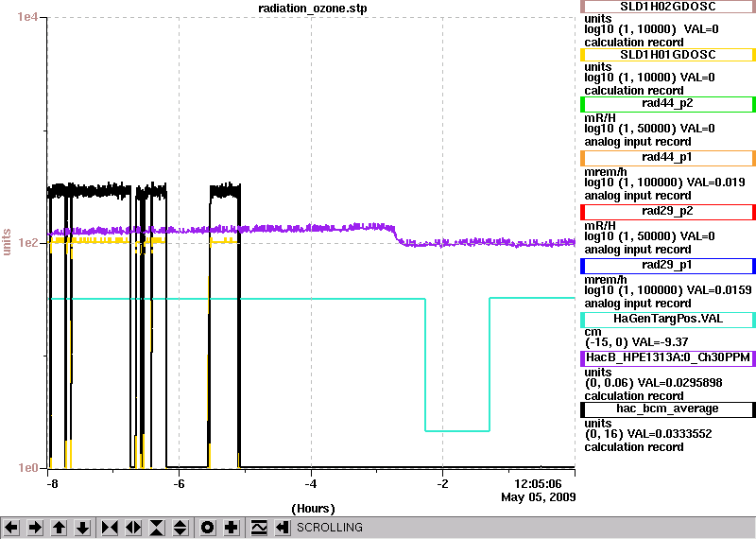Click the mrem/h units label under rad29_p1
The height and width of the screenshot is (539, 756).
point(605,279)
